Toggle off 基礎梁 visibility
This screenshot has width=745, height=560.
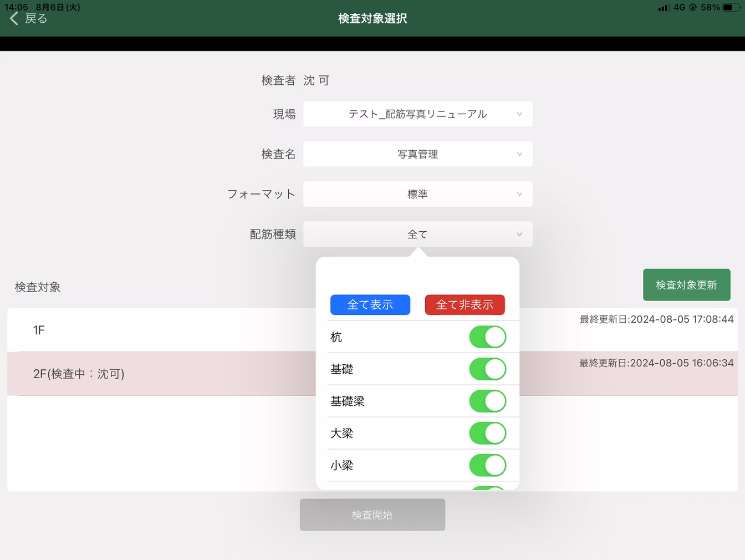tap(487, 401)
